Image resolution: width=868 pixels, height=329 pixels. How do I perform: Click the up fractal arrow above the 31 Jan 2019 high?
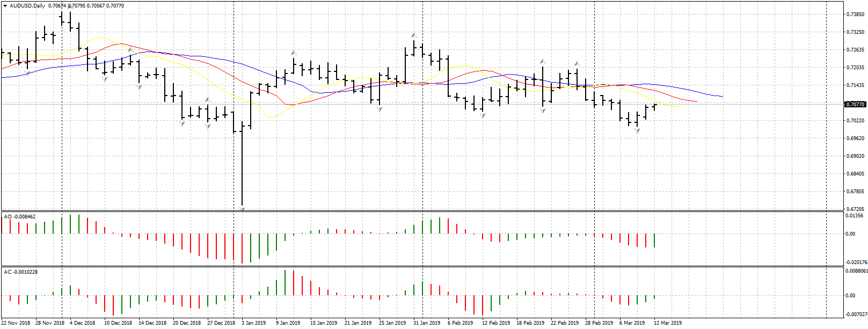[414, 35]
